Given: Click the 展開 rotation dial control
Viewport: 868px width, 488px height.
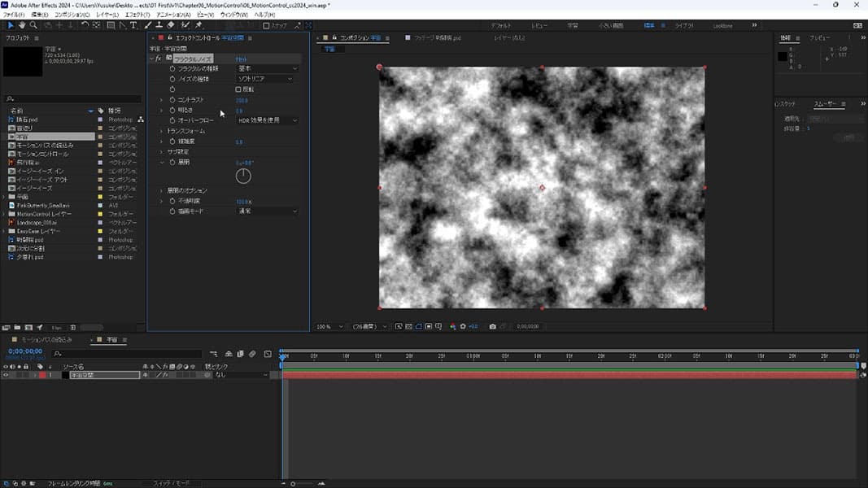Looking at the screenshot, I should [x=243, y=176].
